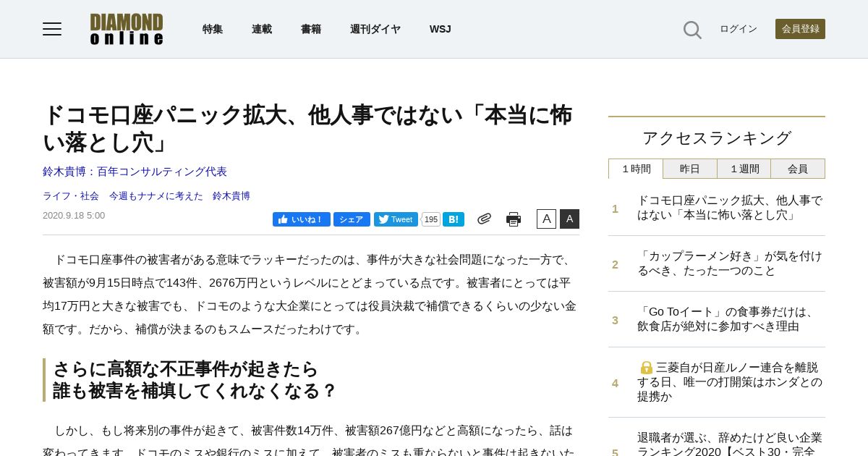Click the printer icon

[x=514, y=219]
